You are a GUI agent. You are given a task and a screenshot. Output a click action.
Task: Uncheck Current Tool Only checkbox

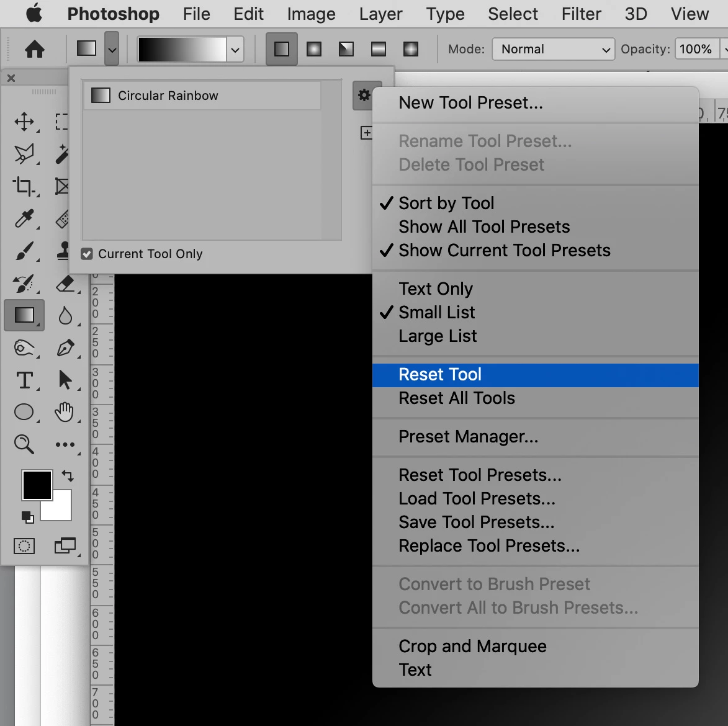(87, 254)
